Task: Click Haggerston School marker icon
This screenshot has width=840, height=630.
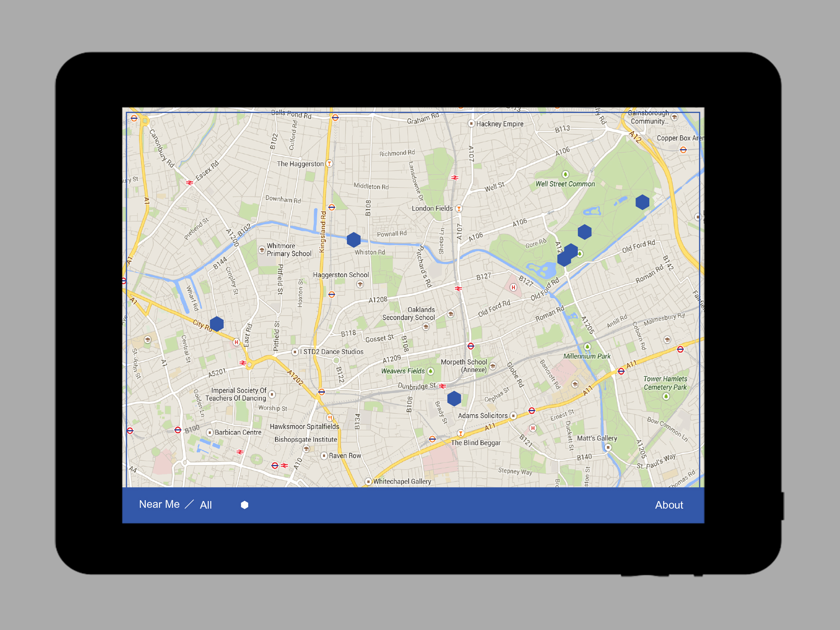Action: (x=360, y=284)
